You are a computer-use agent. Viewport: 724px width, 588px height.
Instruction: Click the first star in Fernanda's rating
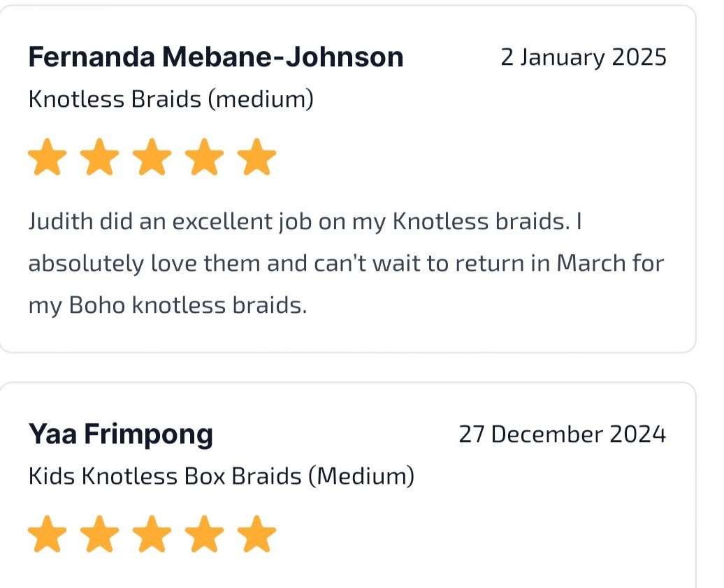point(48,157)
